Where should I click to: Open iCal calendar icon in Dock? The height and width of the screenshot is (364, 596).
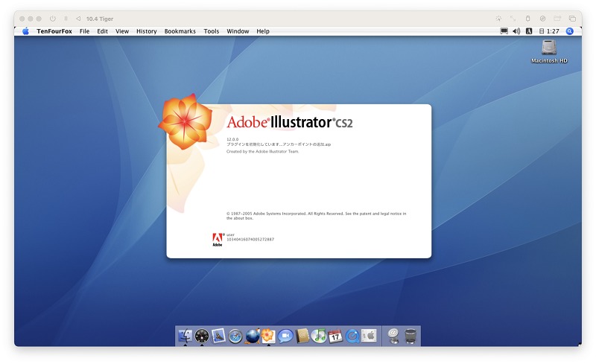tap(335, 336)
